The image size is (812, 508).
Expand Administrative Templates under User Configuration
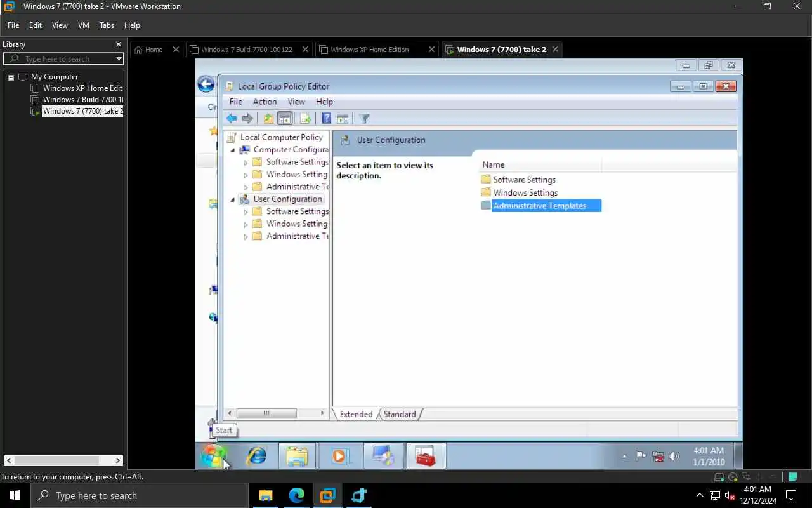(x=246, y=237)
